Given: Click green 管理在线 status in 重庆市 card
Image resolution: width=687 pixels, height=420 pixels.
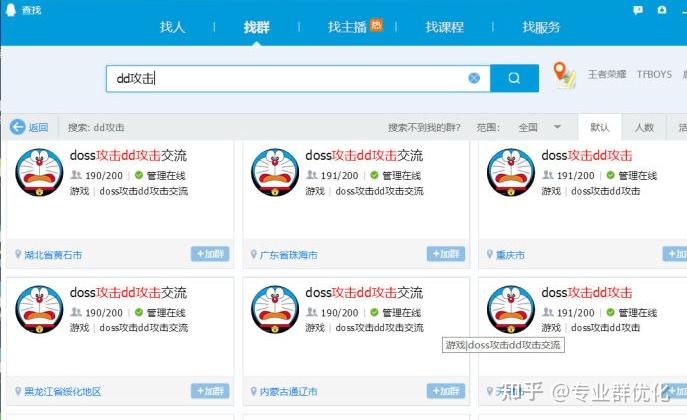Looking at the screenshot, I should (x=631, y=176).
